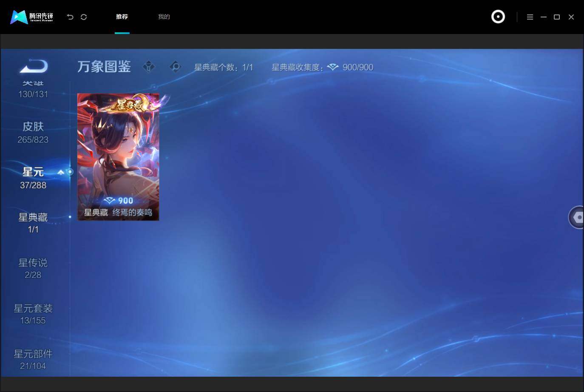The width and height of the screenshot is (584, 392).
Task: Open the 星传说 2/28 sub-category
Action: tap(33, 269)
